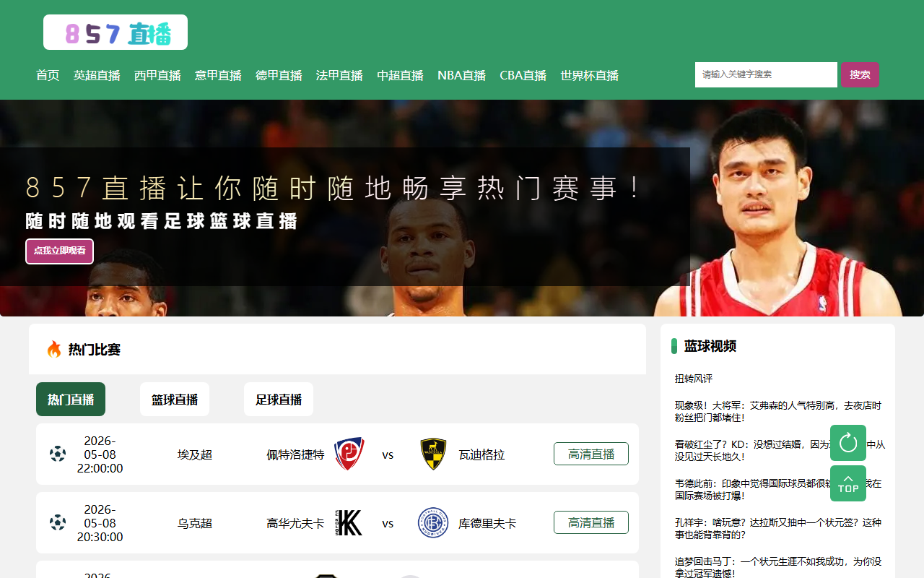The width and height of the screenshot is (924, 578).
Task: Click the TOP back-to-top button
Action: [x=848, y=483]
